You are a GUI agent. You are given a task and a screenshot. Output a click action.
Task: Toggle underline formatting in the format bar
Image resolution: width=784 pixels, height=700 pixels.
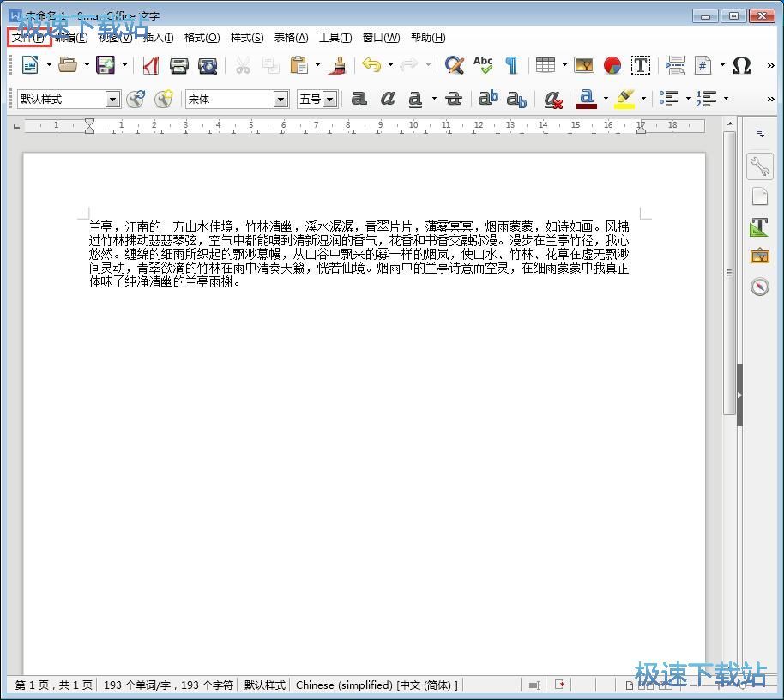[x=413, y=99]
